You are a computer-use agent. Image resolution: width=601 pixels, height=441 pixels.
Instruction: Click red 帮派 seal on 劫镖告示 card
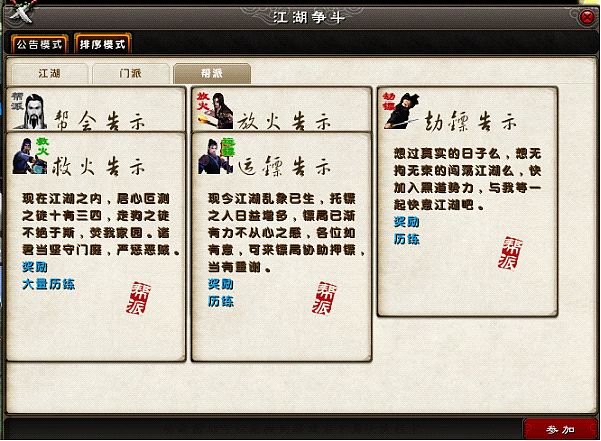click(x=510, y=253)
